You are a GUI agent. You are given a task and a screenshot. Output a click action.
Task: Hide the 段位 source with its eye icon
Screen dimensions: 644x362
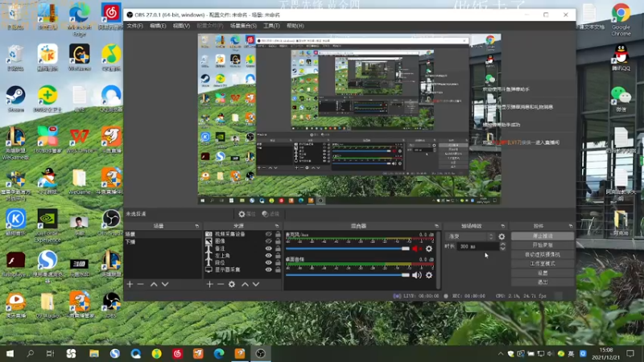coord(268,262)
